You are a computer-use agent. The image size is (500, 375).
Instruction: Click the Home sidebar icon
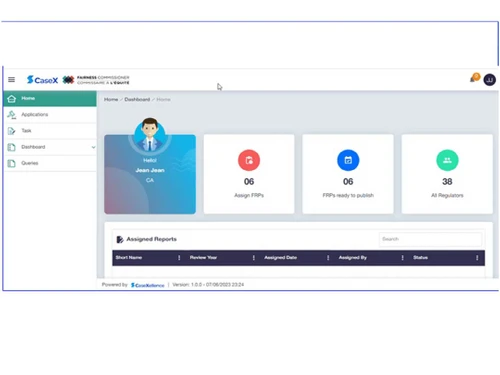click(x=12, y=99)
